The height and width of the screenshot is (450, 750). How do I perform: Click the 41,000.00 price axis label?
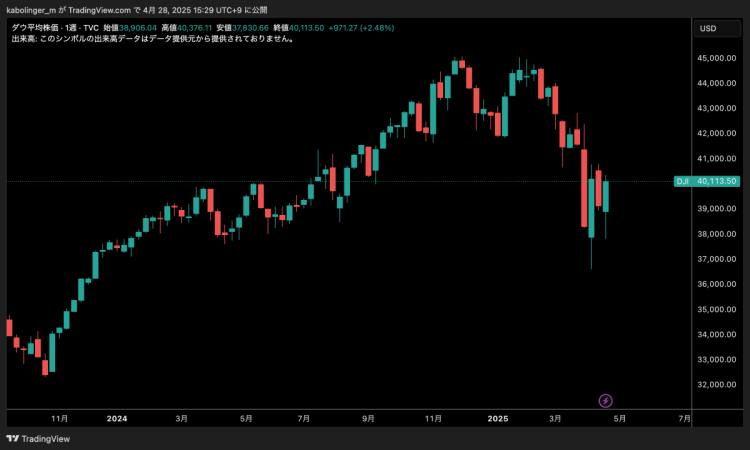tap(717, 158)
